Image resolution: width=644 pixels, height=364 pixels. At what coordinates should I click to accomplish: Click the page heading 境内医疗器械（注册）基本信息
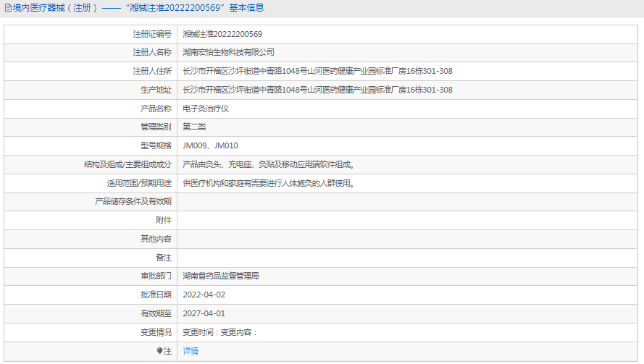click(138, 8)
